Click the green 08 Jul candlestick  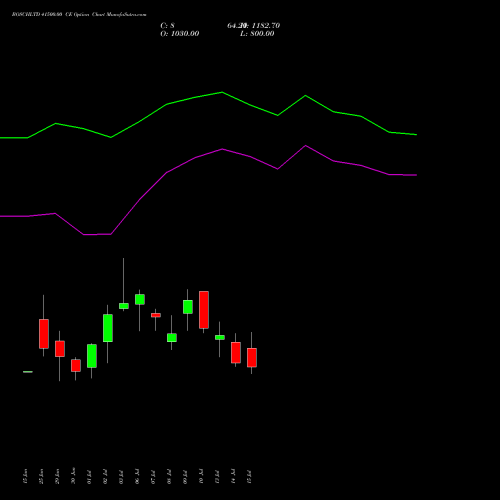(172, 337)
